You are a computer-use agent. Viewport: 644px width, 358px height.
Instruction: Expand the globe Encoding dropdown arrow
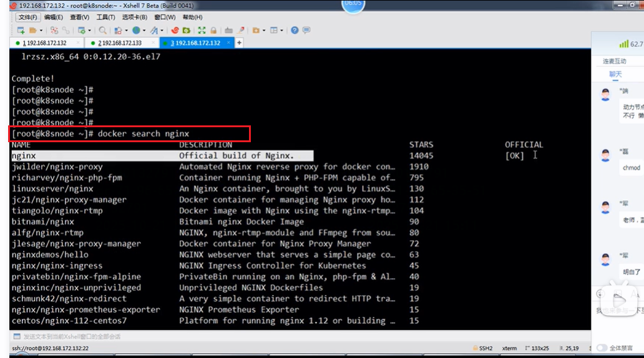point(144,31)
